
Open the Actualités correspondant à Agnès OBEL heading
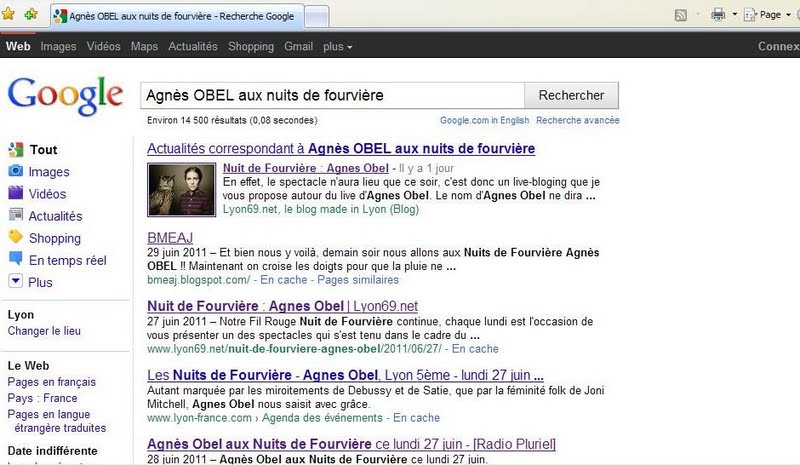(341, 149)
